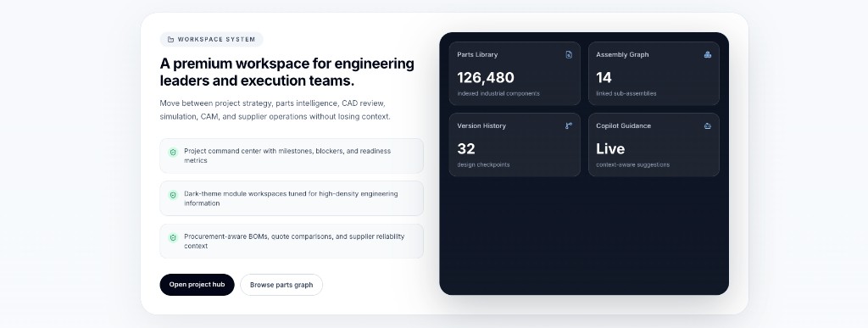
Task: Click the Project command center feature text
Action: pyautogui.click(x=287, y=155)
